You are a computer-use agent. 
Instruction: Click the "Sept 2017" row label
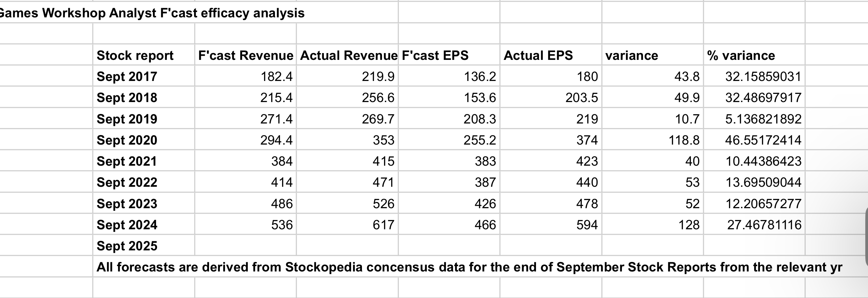pos(127,76)
